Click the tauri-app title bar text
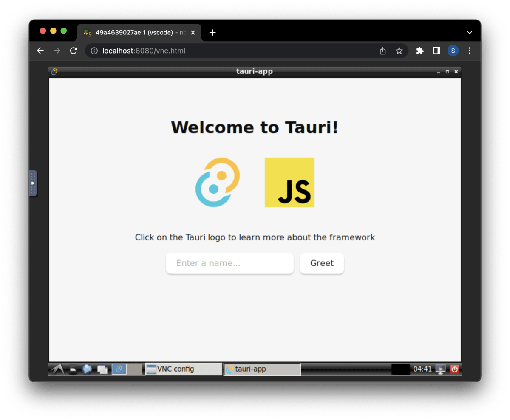The image size is (510, 420). (x=255, y=71)
